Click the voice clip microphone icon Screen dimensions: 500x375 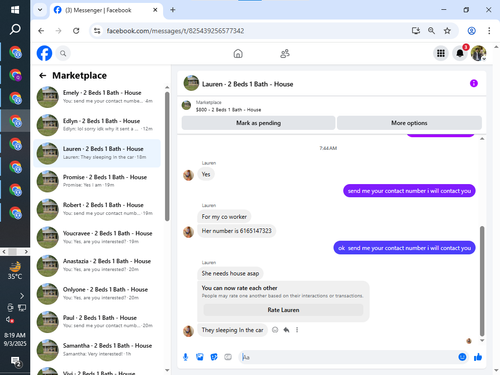pos(186,357)
